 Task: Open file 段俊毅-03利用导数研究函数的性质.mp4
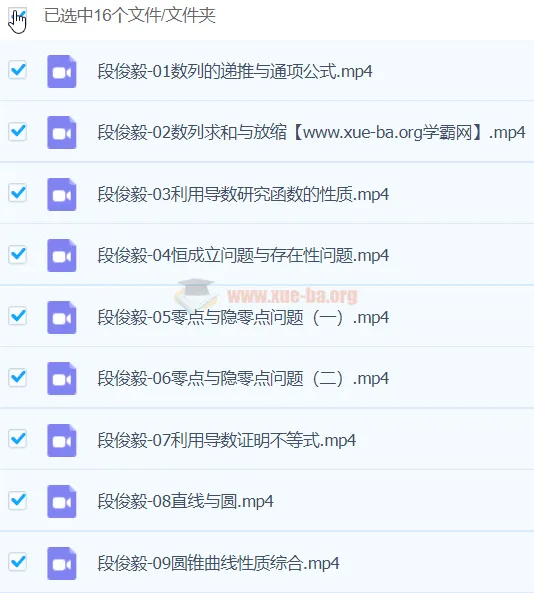tap(243, 194)
